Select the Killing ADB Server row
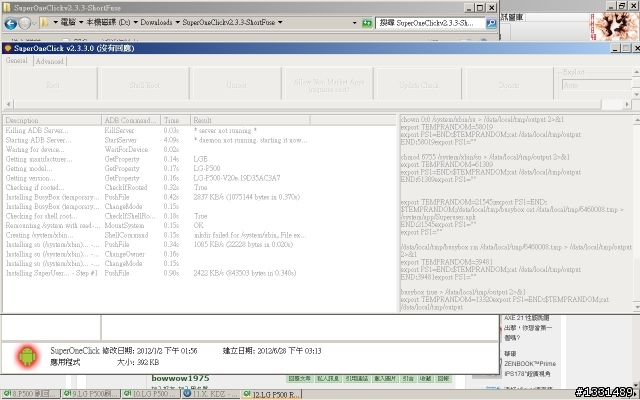Viewport: 640px width, 400px height. [x=157, y=130]
